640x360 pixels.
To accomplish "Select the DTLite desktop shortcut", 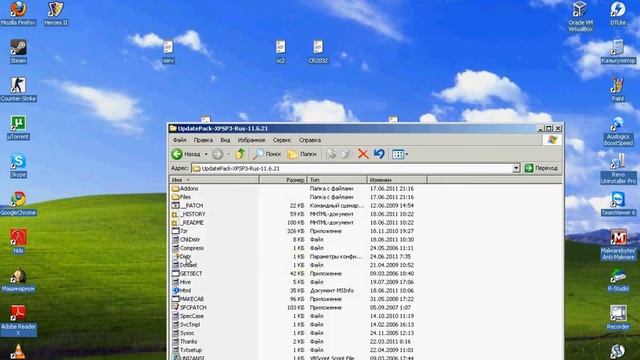I will [618, 13].
